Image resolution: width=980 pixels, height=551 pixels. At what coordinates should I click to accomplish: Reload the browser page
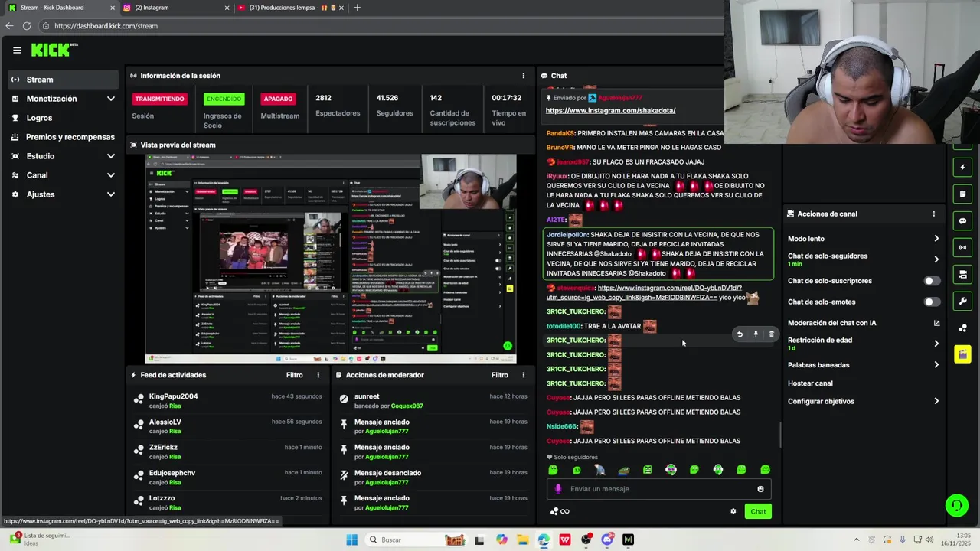click(x=26, y=26)
